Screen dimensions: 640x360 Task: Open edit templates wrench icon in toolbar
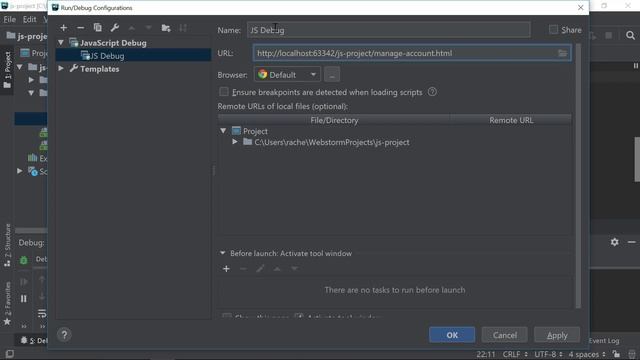click(x=115, y=28)
